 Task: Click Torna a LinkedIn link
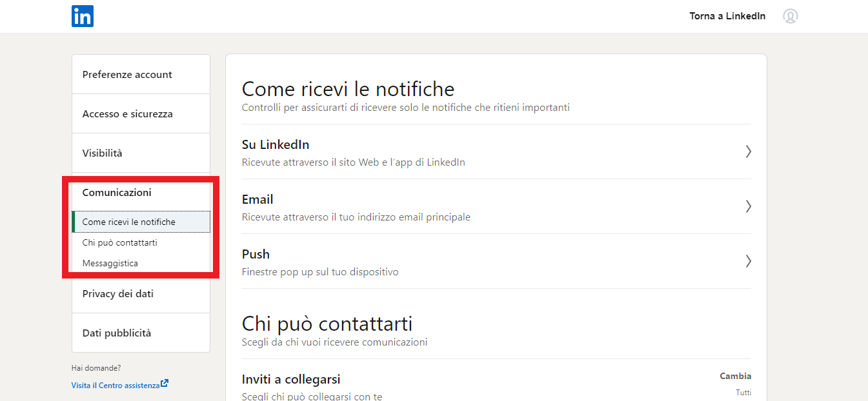tap(727, 15)
